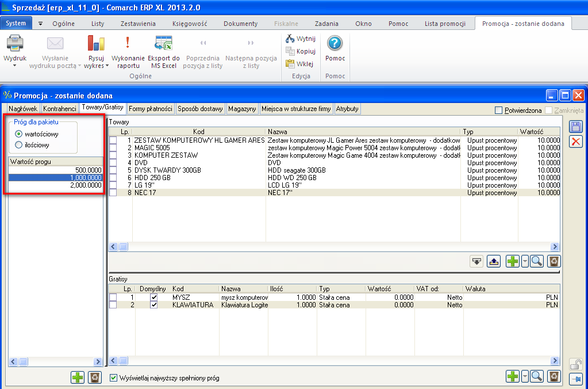Click the Wartość progu column header
This screenshot has height=389, width=588.
coord(56,162)
